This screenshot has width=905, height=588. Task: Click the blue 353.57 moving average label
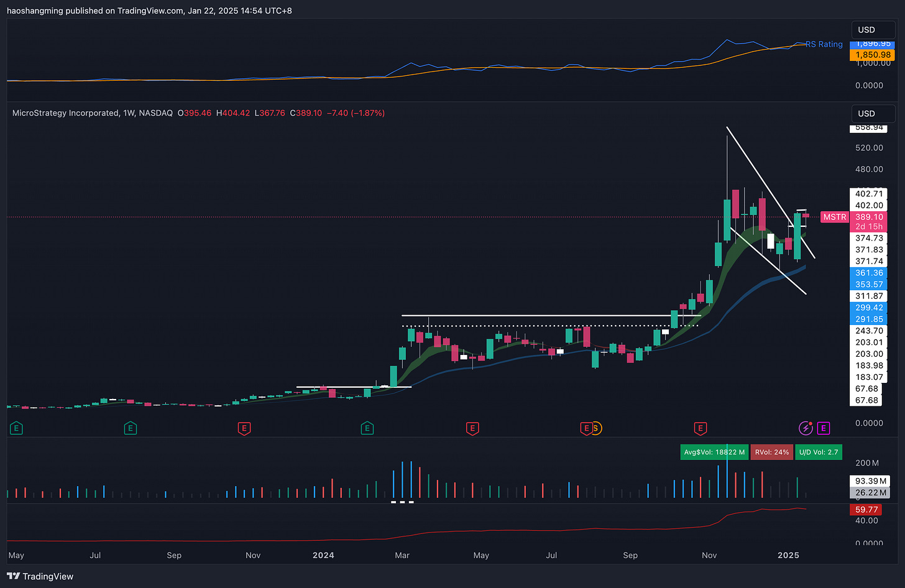(869, 285)
